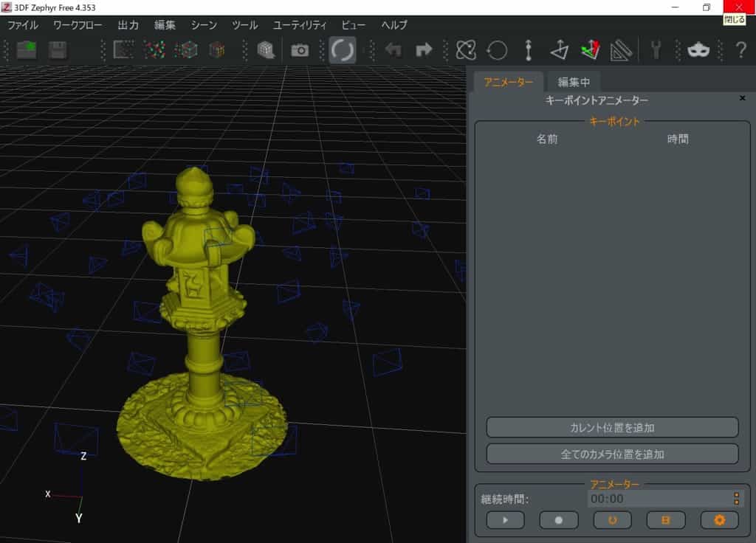
Task: Click the 名前 column header
Action: coord(547,139)
